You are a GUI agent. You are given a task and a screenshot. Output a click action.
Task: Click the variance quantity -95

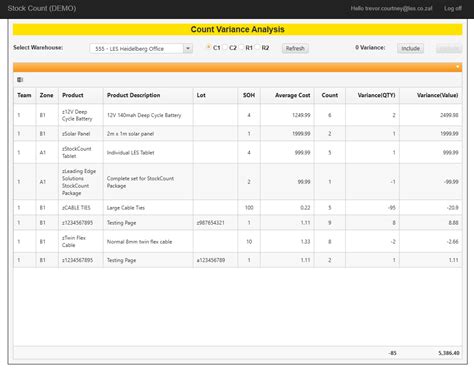[392, 208]
